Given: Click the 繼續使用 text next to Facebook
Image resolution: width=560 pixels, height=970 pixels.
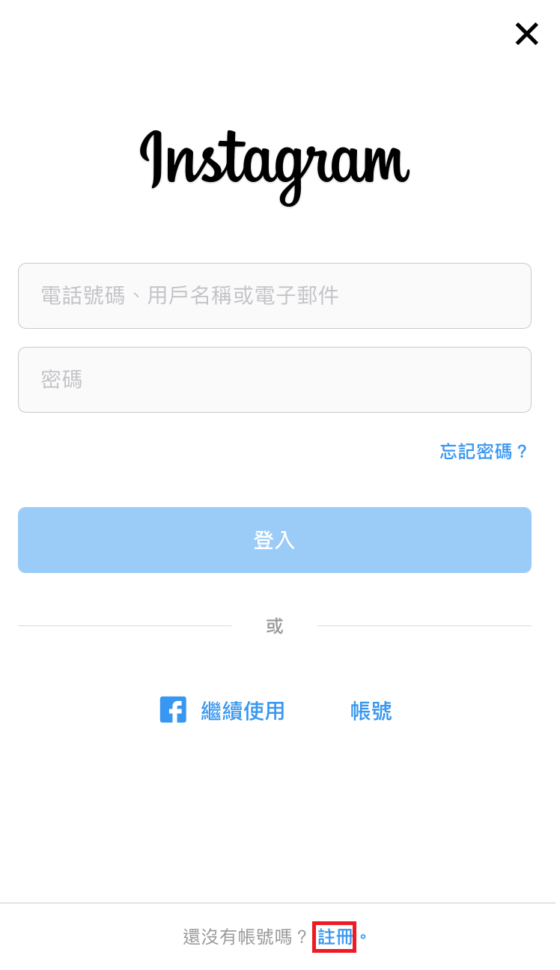Looking at the screenshot, I should pyautogui.click(x=243, y=711).
